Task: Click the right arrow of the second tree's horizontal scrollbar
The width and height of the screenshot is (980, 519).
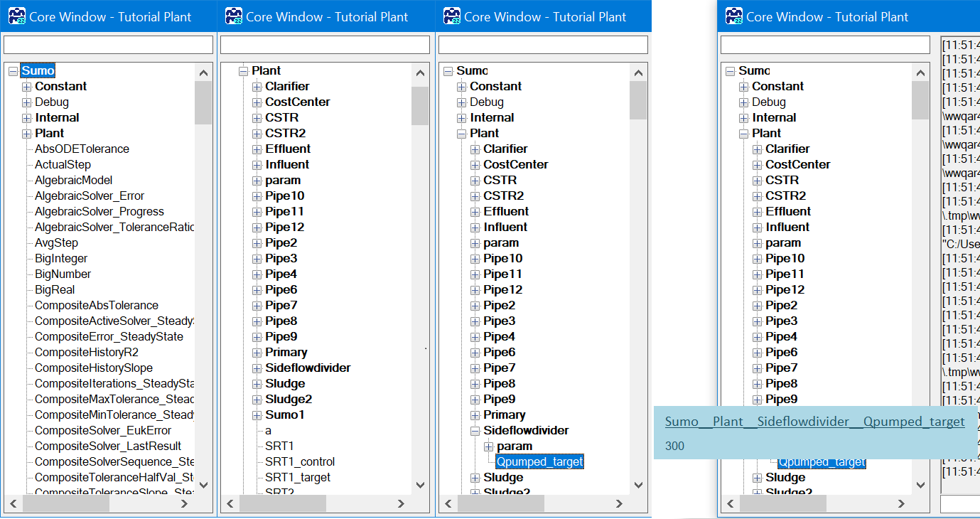Action: [x=401, y=503]
